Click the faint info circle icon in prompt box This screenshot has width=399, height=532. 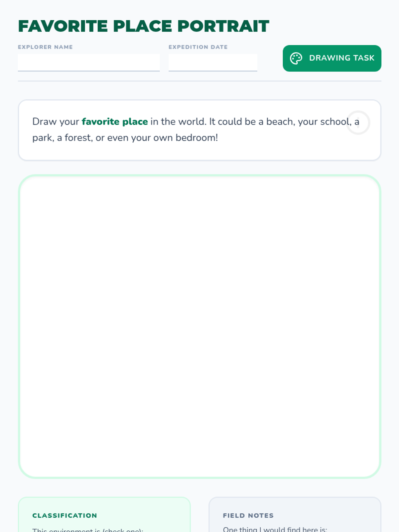(358, 123)
